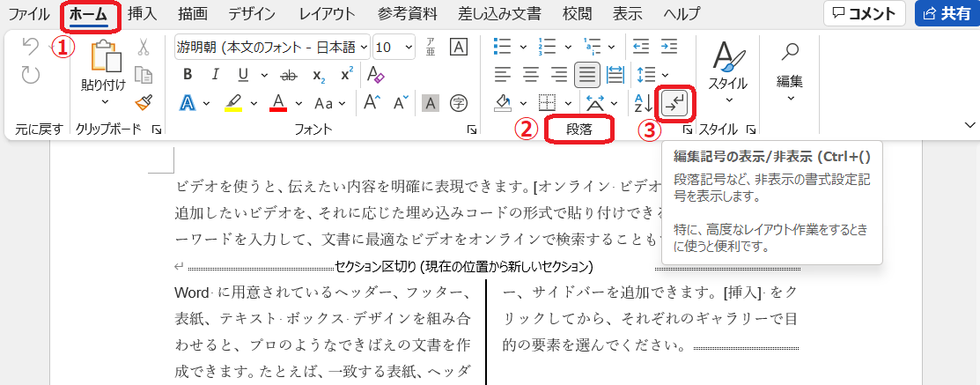Switch to the Layout (レイアウト) tab
Viewport: 980px width, 385px height.
click(327, 13)
